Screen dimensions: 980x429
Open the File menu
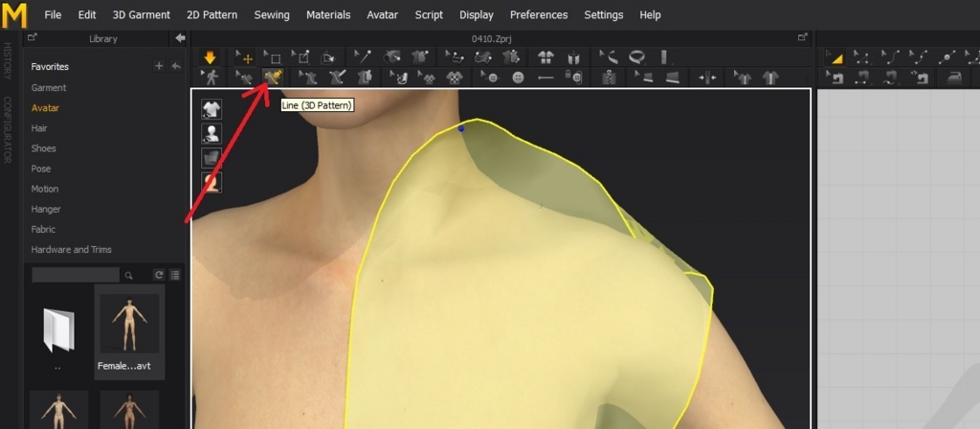tap(54, 14)
